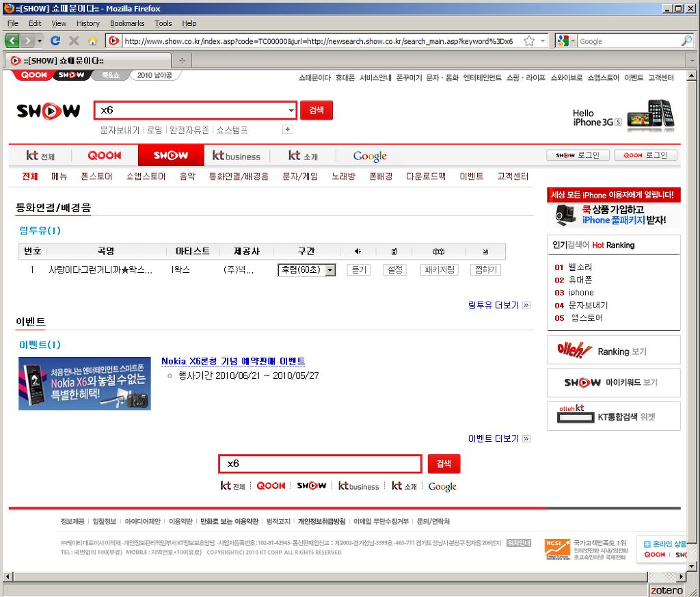Open the Tools menu
This screenshot has width=700, height=597.
(x=163, y=23)
